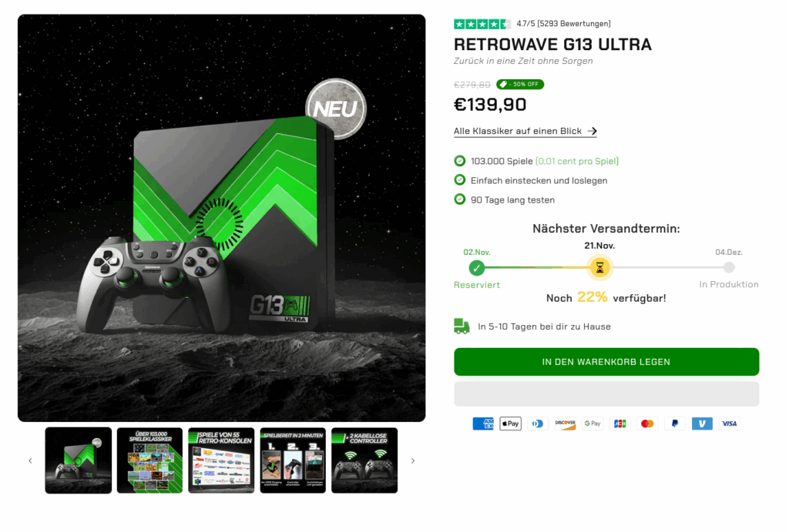Click the hourglass marker for 21.Nov.
The width and height of the screenshot is (789, 532).
point(599,267)
